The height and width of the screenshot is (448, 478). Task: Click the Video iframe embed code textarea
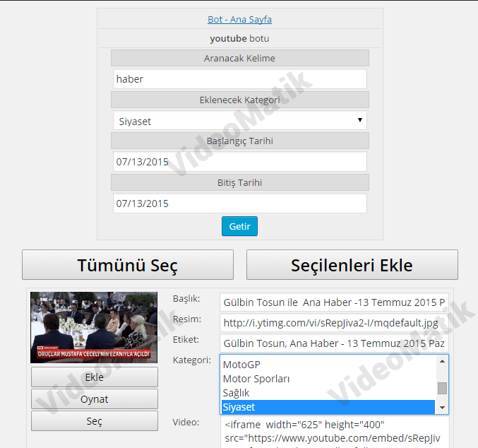coord(334,432)
